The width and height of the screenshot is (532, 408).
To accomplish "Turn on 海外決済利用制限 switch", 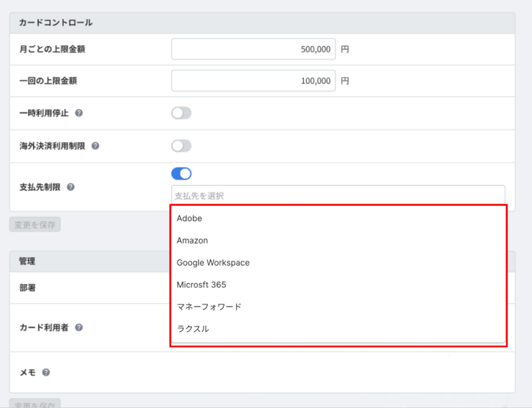I will tap(181, 146).
